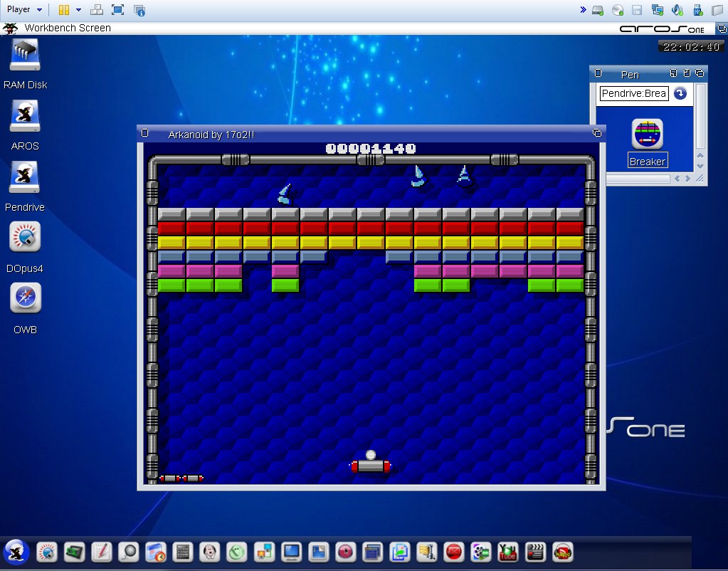Toggle VMware full screen mode

click(118, 10)
